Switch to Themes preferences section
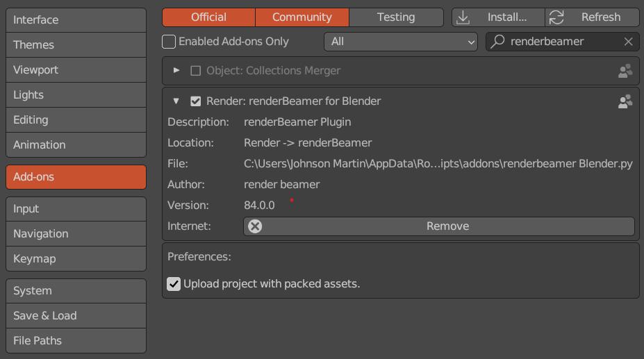The width and height of the screenshot is (644, 359). 76,44
